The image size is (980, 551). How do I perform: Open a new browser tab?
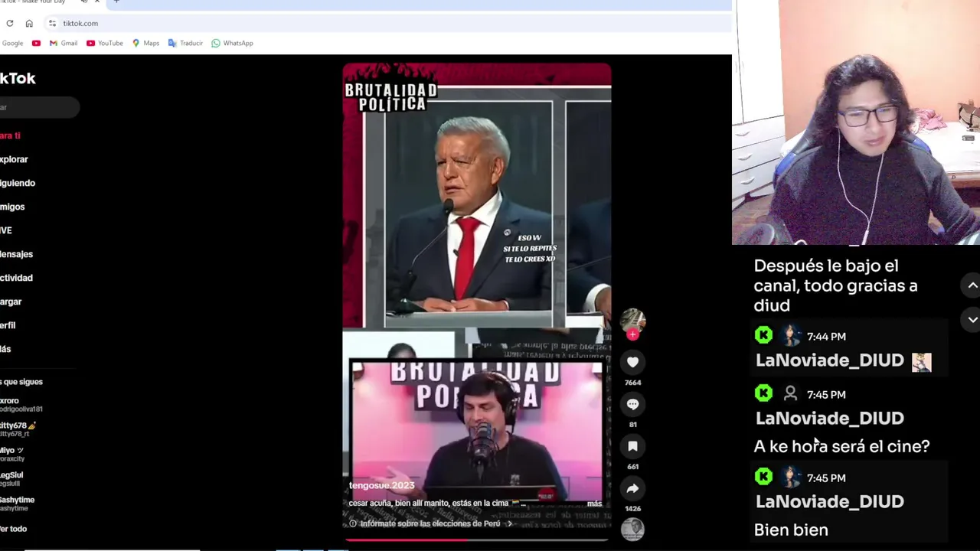(x=116, y=2)
